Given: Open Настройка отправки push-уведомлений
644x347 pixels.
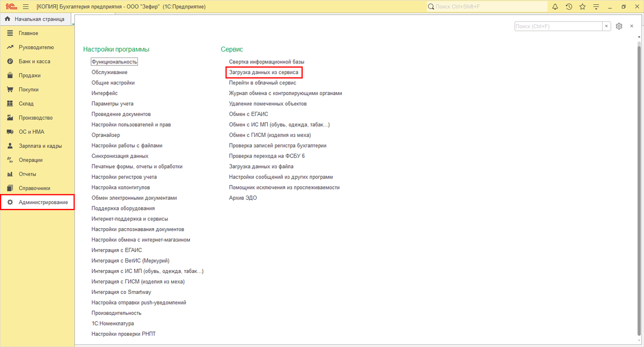Looking at the screenshot, I should 139,302.
